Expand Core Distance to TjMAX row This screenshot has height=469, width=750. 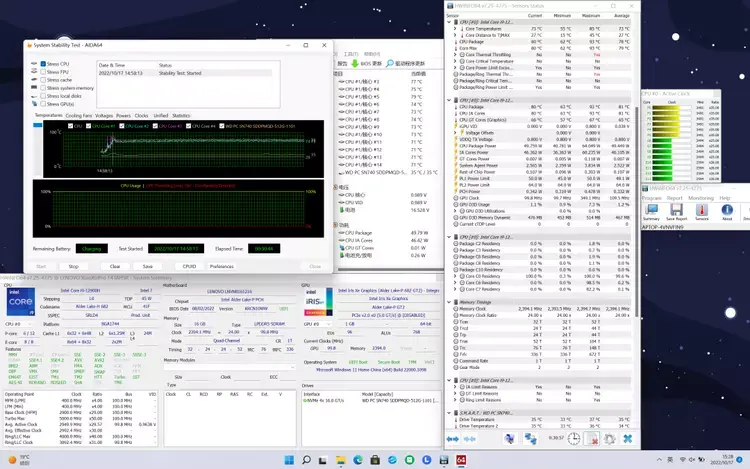click(455, 35)
